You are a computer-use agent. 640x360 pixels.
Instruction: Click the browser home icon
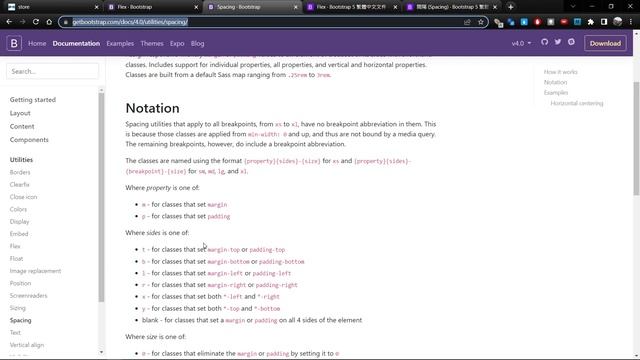(49, 22)
